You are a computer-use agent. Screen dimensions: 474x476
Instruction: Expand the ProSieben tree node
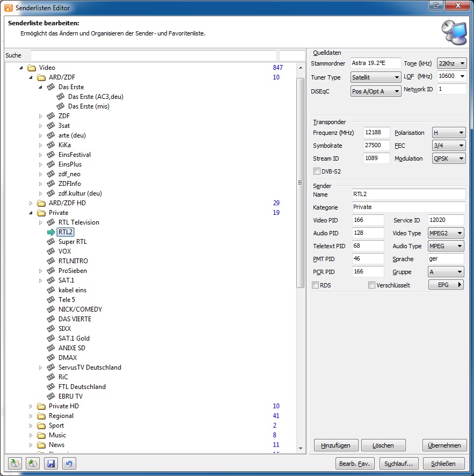(x=40, y=271)
